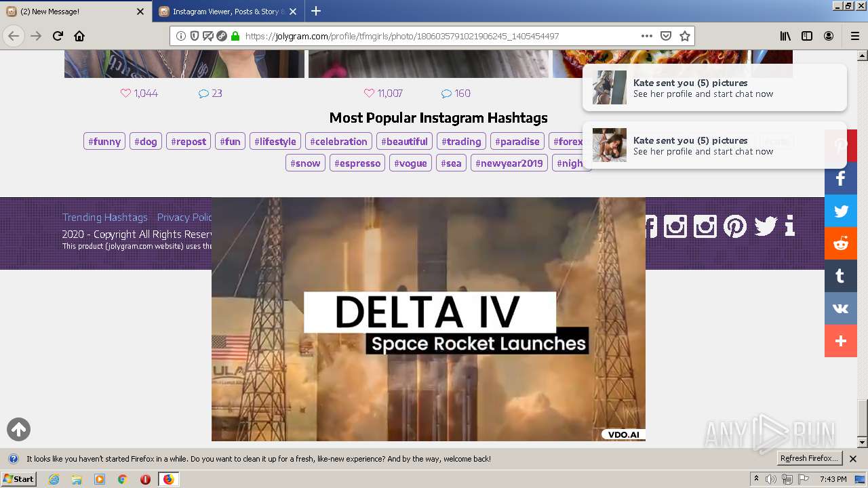Open the Privacy Policy footer link

point(184,218)
